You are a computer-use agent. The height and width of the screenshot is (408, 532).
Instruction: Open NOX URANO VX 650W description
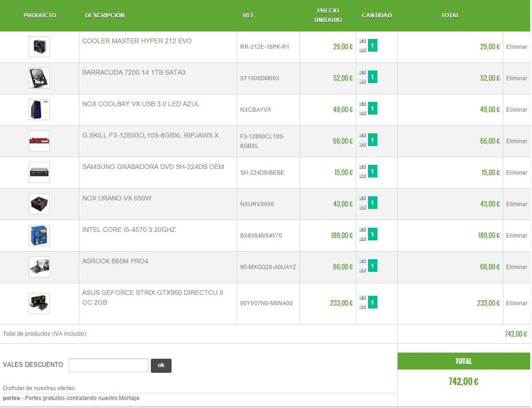click(117, 198)
